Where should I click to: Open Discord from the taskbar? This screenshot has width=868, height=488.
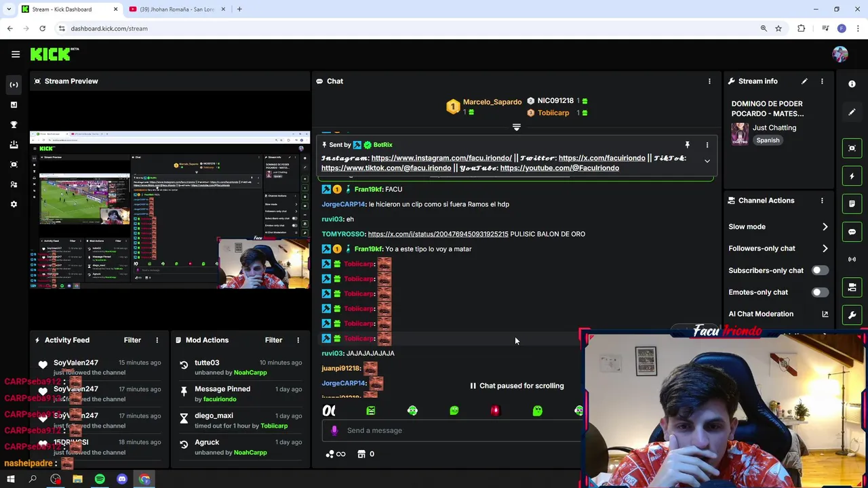tap(122, 479)
